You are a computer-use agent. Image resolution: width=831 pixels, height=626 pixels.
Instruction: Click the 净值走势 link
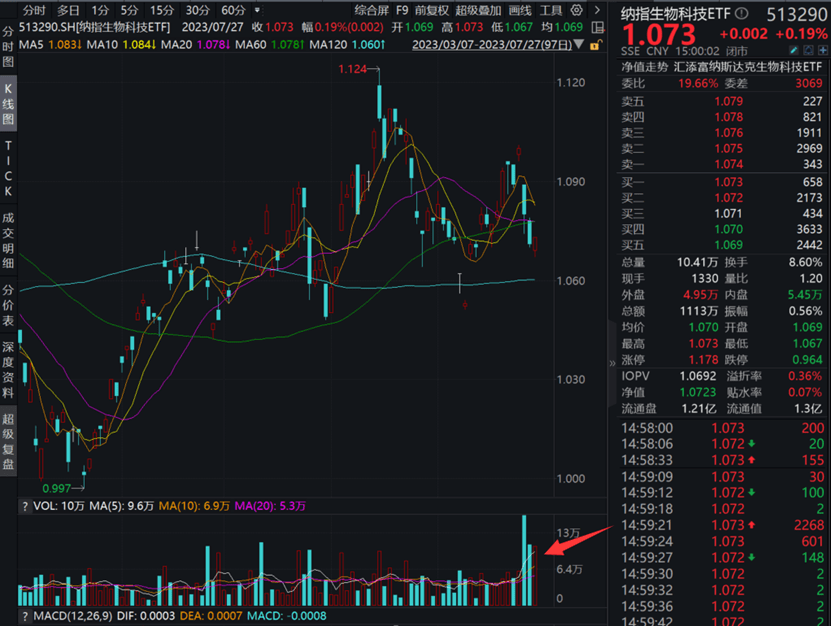pos(644,66)
